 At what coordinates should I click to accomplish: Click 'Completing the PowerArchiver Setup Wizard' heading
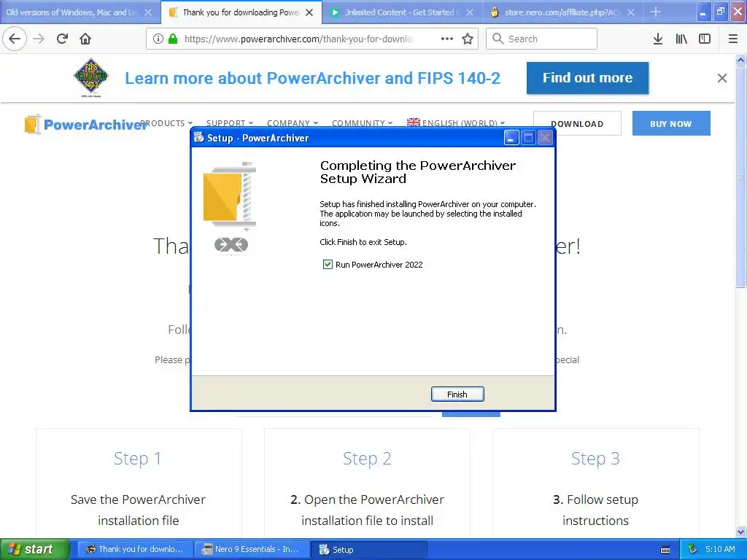[x=418, y=172]
